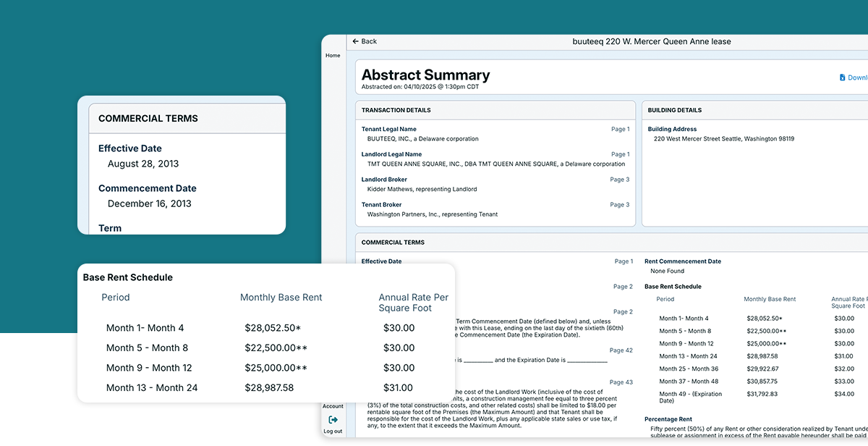Screen dimensions: 868x446
Task: Click the back arrow icon
Action: coord(354,41)
